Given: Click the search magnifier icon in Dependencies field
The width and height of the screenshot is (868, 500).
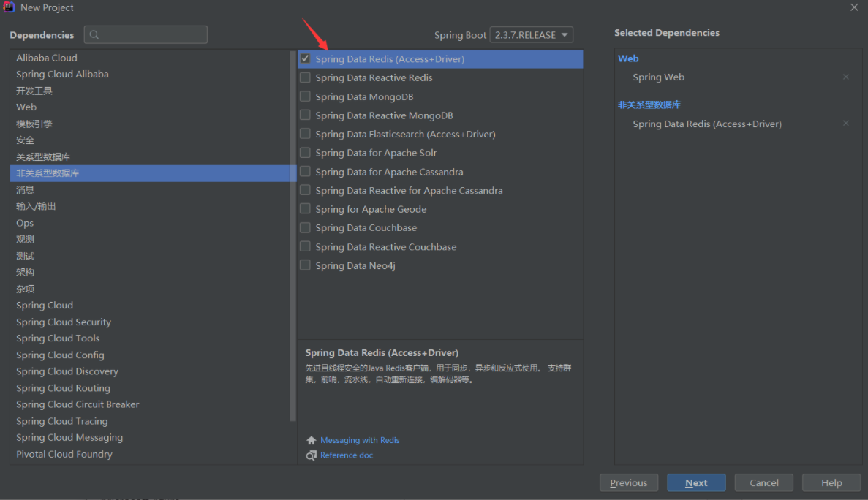Looking at the screenshot, I should coord(94,35).
